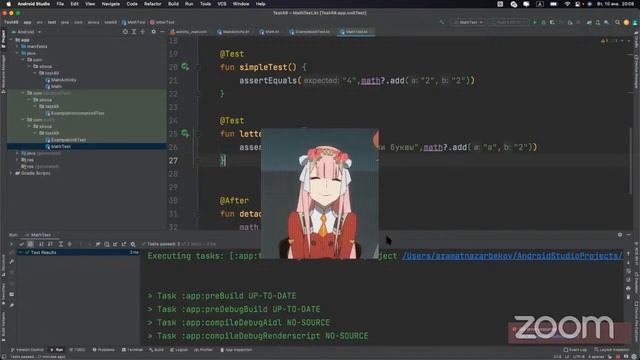The image size is (640, 360).
Task: Click the Wi-Fi icon in macOS menu bar
Action: pos(567,4)
